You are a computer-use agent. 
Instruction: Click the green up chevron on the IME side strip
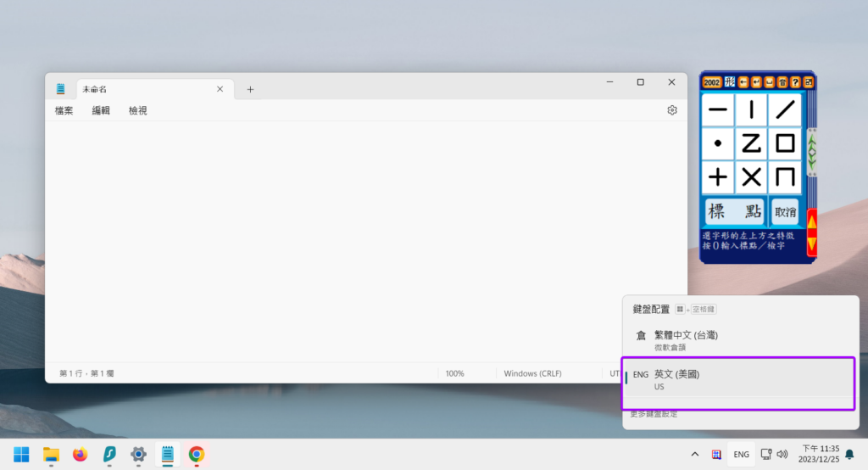pos(812,140)
